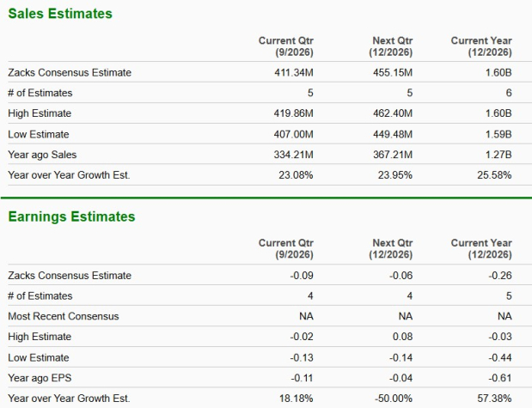The height and width of the screenshot is (408, 532).
Task: Select Sales # of Estimates value 6
Action: (x=509, y=93)
